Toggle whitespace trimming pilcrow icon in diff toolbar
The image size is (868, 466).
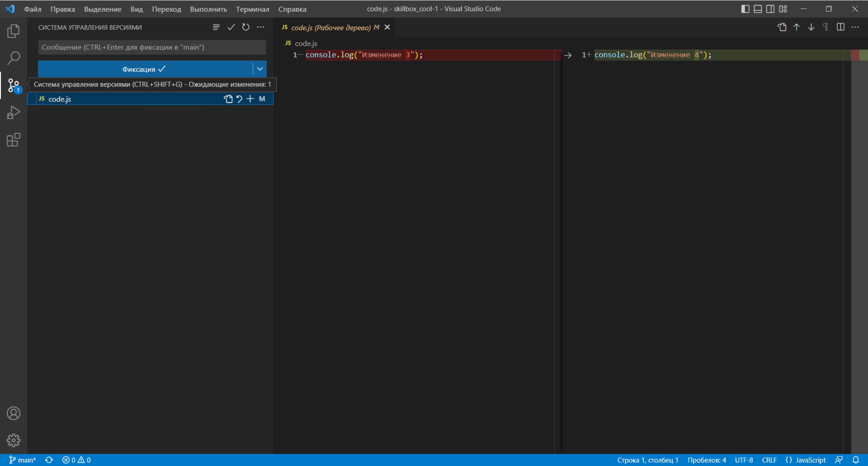(x=825, y=27)
